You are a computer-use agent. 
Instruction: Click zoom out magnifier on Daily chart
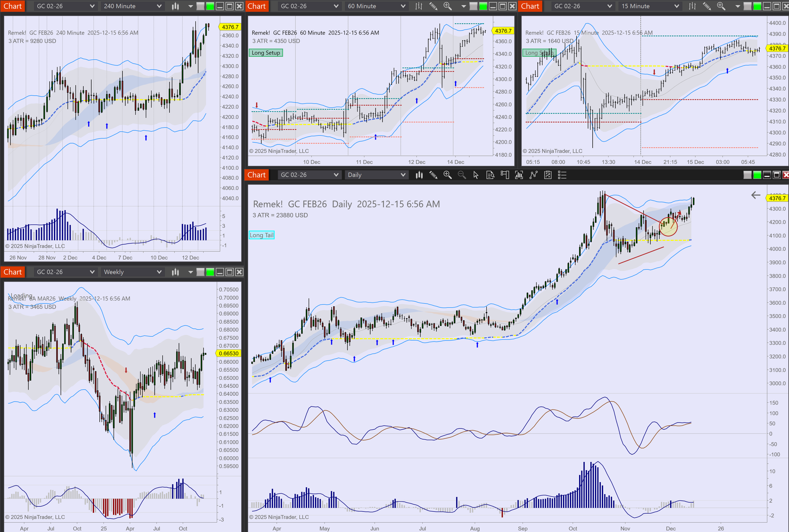pos(461,175)
